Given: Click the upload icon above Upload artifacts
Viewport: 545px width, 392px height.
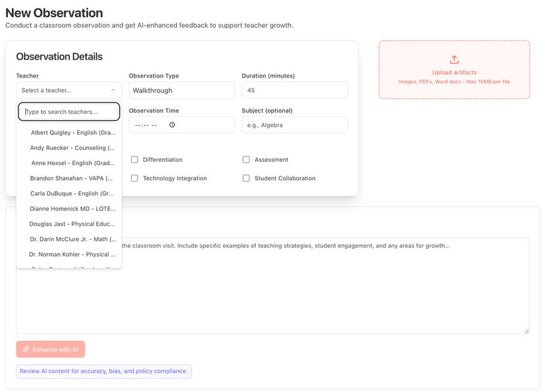Looking at the screenshot, I should coord(454,60).
